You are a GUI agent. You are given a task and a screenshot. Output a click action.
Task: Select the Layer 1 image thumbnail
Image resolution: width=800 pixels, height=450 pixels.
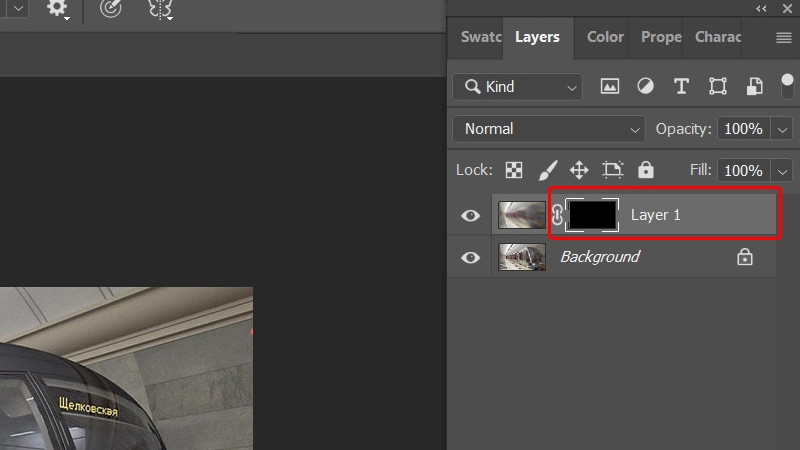[522, 215]
